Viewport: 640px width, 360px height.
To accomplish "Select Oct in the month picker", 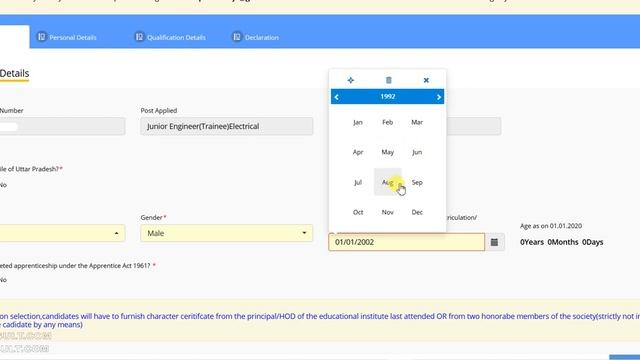I will click(358, 212).
